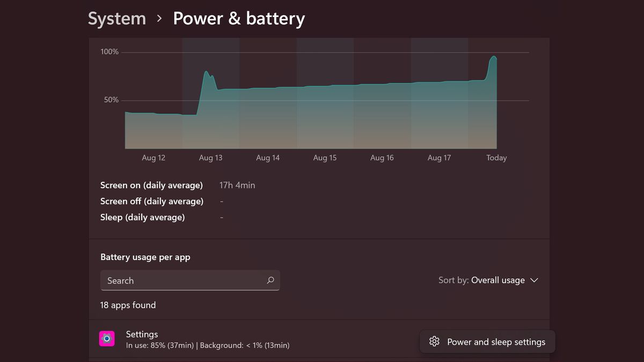Click the Aug 13 label below the chart
The width and height of the screenshot is (644, 362).
coord(210,157)
